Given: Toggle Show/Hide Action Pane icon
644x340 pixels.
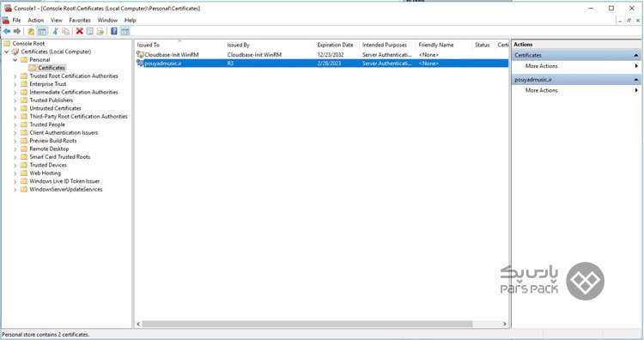Looking at the screenshot, I should [125, 31].
